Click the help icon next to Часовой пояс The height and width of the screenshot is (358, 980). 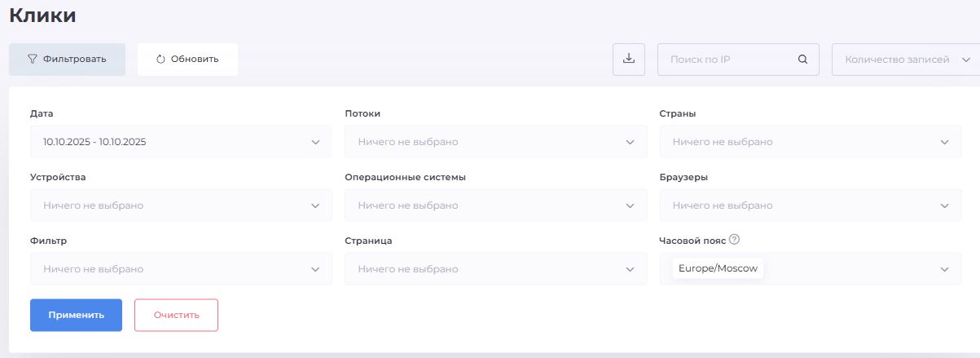[734, 240]
